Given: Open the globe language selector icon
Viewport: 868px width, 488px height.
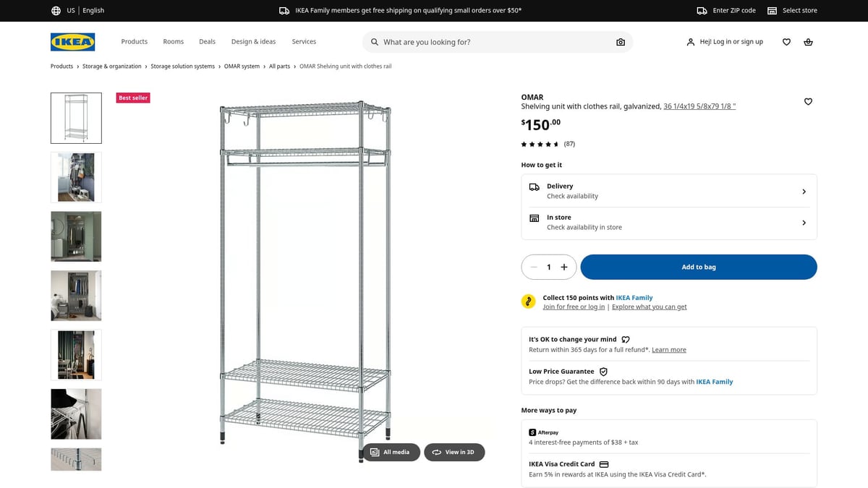Looking at the screenshot, I should [56, 10].
